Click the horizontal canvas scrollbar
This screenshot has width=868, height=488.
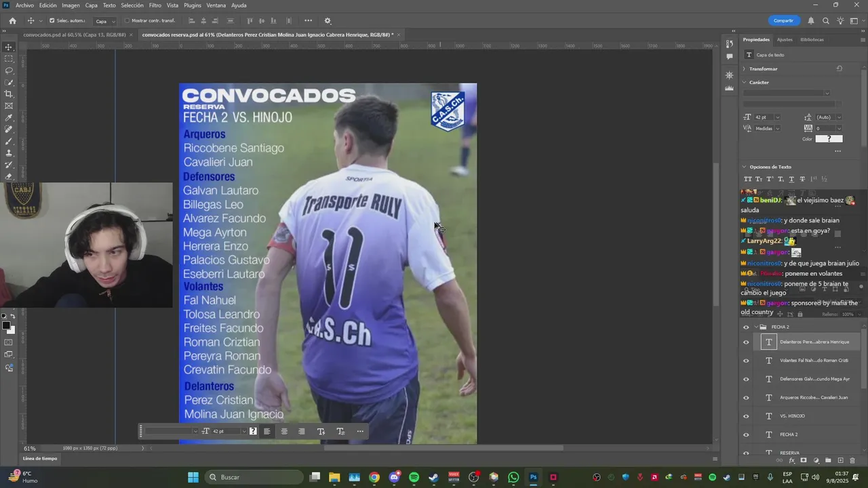443,448
